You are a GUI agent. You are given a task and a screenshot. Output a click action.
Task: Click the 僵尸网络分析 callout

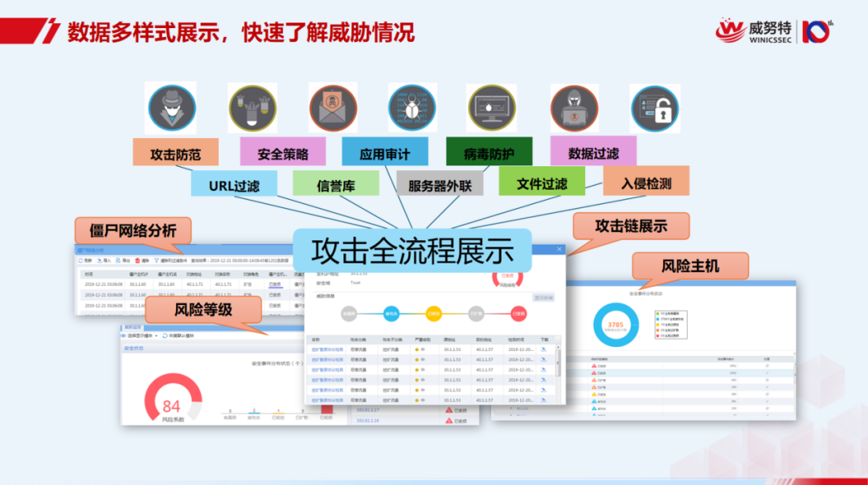pyautogui.click(x=133, y=230)
